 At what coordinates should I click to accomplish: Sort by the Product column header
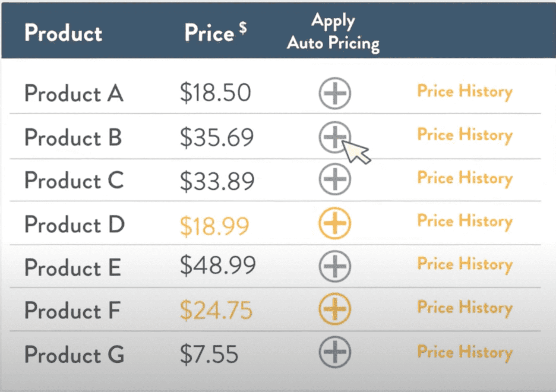click(x=63, y=33)
